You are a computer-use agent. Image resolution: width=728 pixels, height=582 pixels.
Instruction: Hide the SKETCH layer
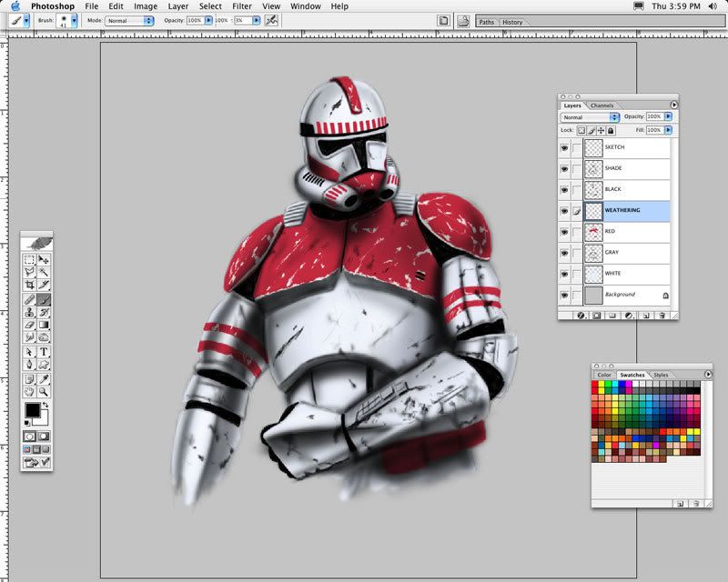pyautogui.click(x=564, y=147)
